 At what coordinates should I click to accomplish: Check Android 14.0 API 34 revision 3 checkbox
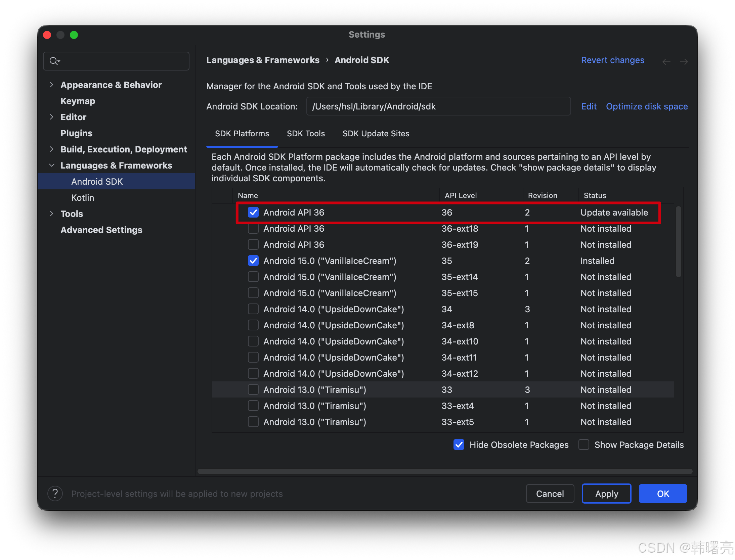[x=253, y=309]
